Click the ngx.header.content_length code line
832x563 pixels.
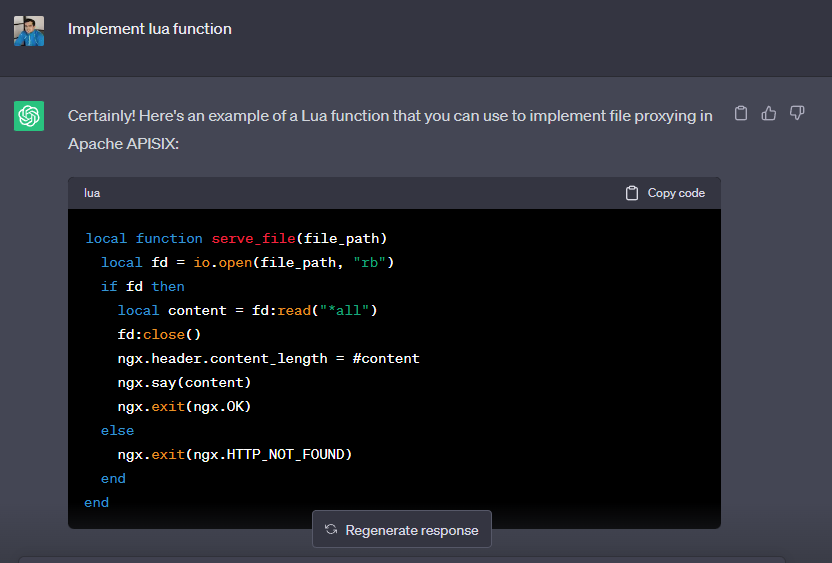[x=268, y=358]
